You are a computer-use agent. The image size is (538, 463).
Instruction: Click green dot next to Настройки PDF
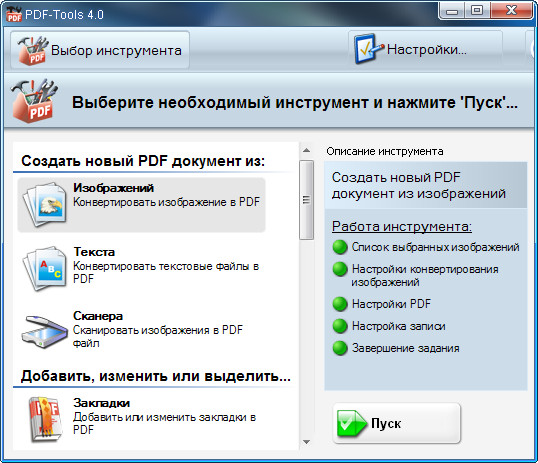[340, 304]
